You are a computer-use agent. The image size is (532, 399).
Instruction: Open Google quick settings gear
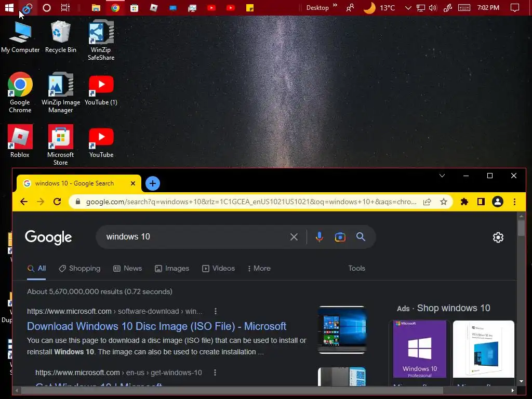[498, 237]
